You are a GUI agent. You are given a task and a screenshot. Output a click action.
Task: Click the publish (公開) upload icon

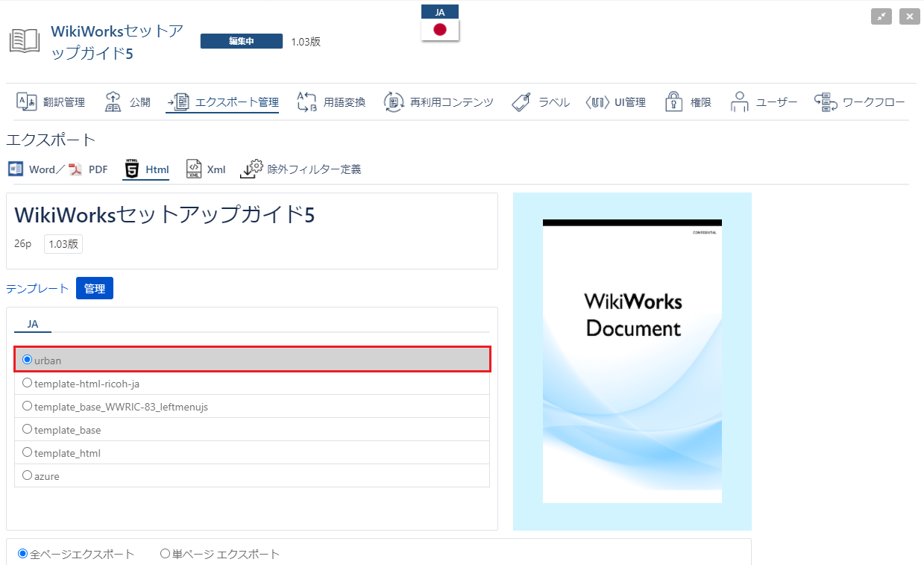[113, 102]
